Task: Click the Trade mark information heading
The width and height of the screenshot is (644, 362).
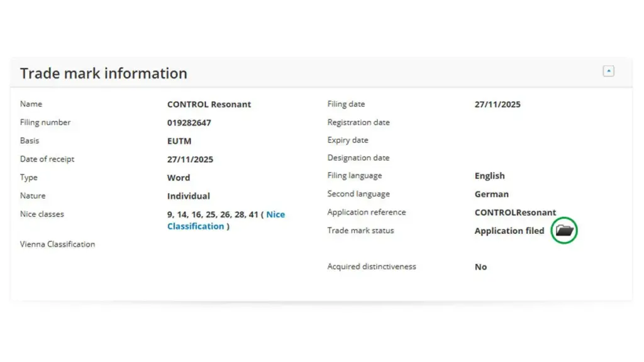Action: 104,74
